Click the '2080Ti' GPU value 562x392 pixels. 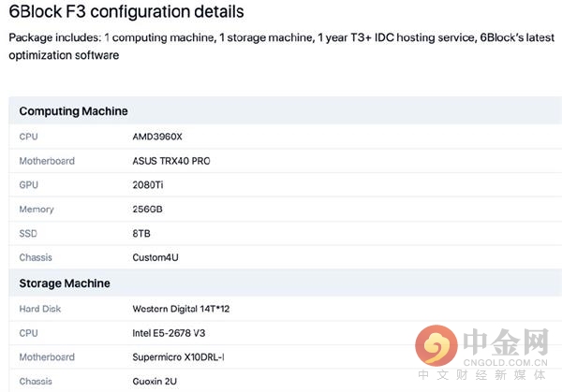coord(148,185)
